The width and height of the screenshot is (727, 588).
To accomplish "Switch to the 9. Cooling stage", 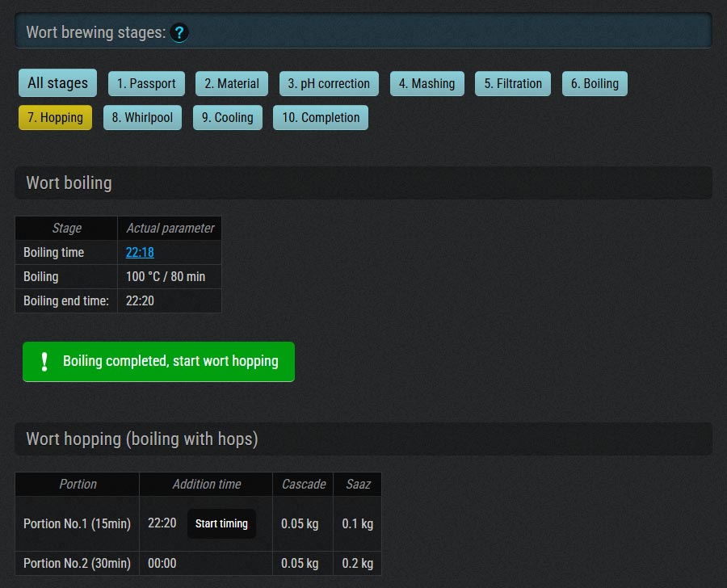I will point(227,117).
